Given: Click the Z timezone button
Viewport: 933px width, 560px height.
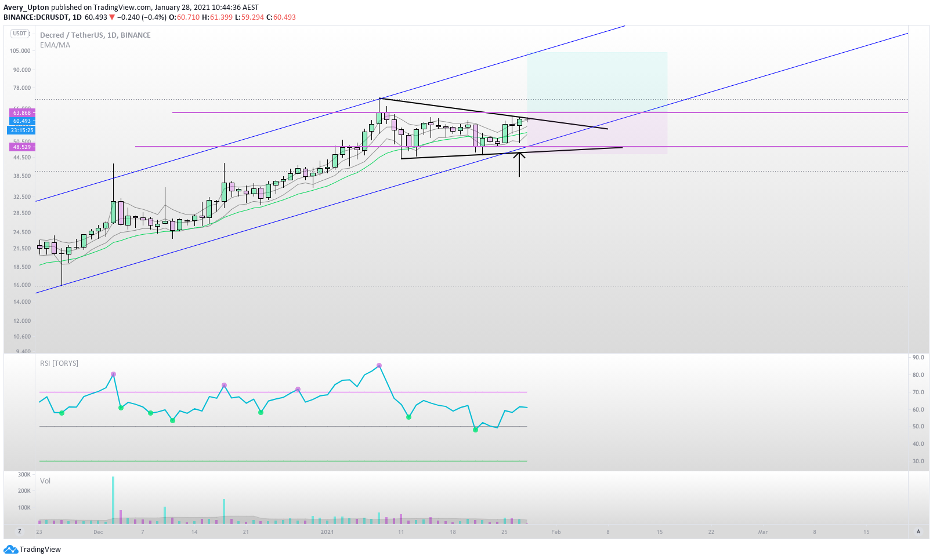Looking at the screenshot, I should tap(20, 532).
